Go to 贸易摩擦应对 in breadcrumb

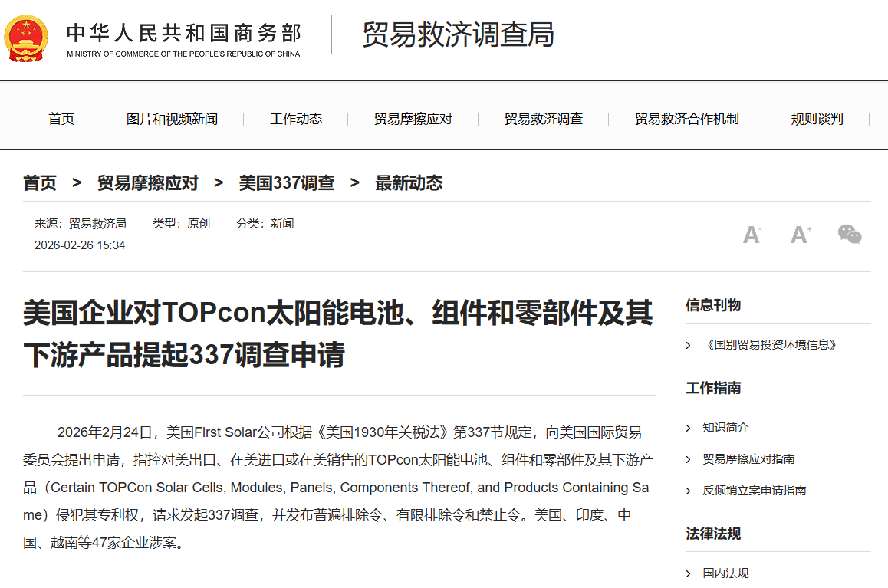point(148,182)
